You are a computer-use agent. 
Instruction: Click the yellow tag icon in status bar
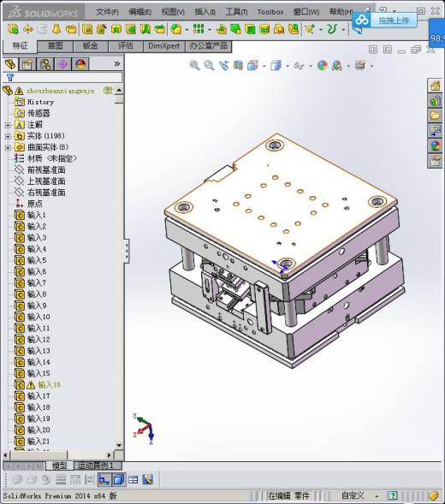433,495
